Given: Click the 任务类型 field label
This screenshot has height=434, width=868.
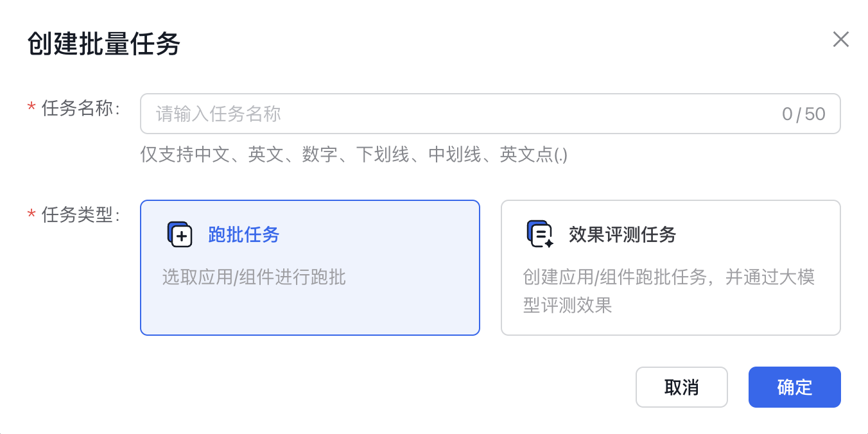Looking at the screenshot, I should pyautogui.click(x=81, y=214).
